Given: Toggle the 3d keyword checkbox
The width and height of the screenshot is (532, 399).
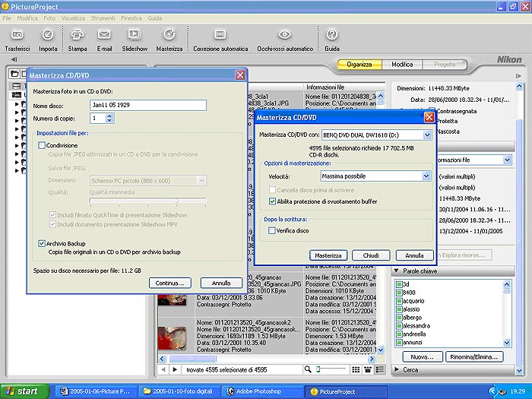Looking at the screenshot, I should (399, 284).
